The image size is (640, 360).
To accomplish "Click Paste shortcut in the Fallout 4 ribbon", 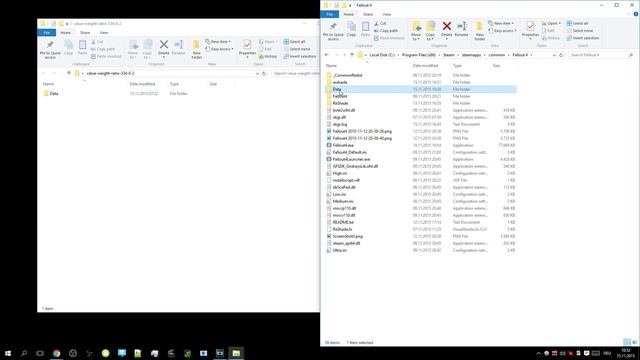I will (389, 38).
